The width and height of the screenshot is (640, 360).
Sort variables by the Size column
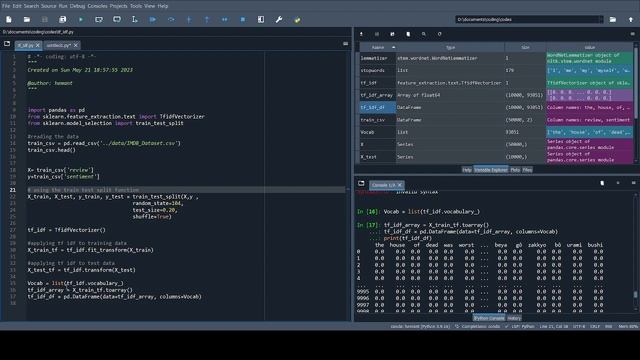(525, 47)
